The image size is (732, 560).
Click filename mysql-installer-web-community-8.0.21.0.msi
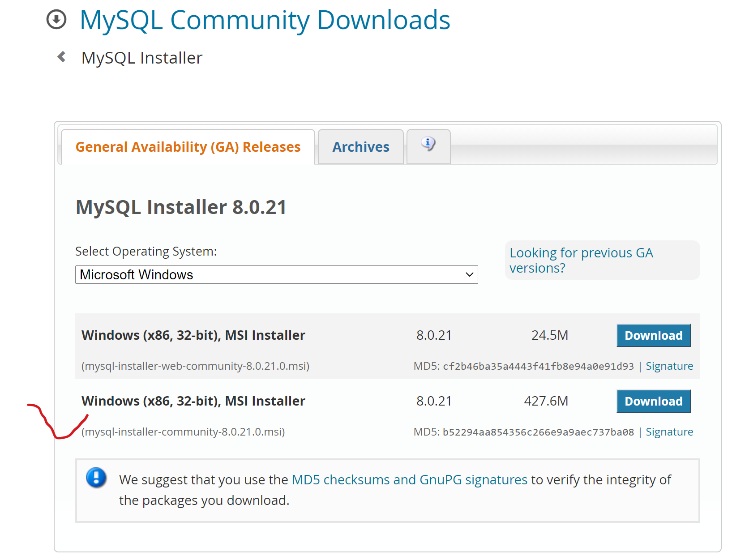(195, 366)
